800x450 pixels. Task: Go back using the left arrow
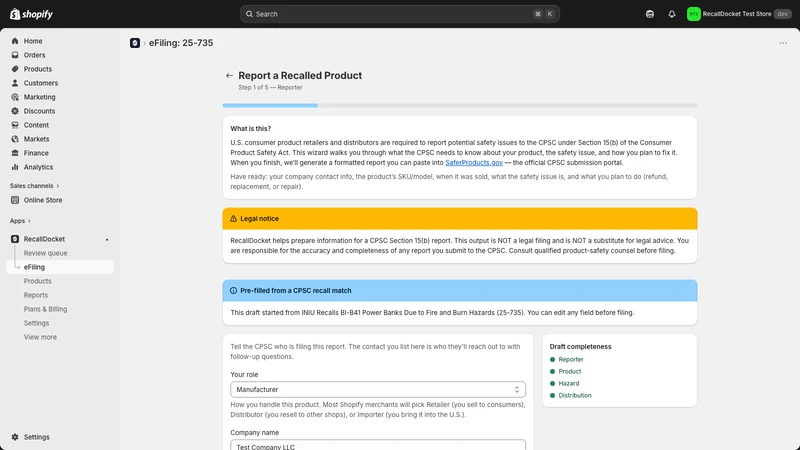pos(229,76)
